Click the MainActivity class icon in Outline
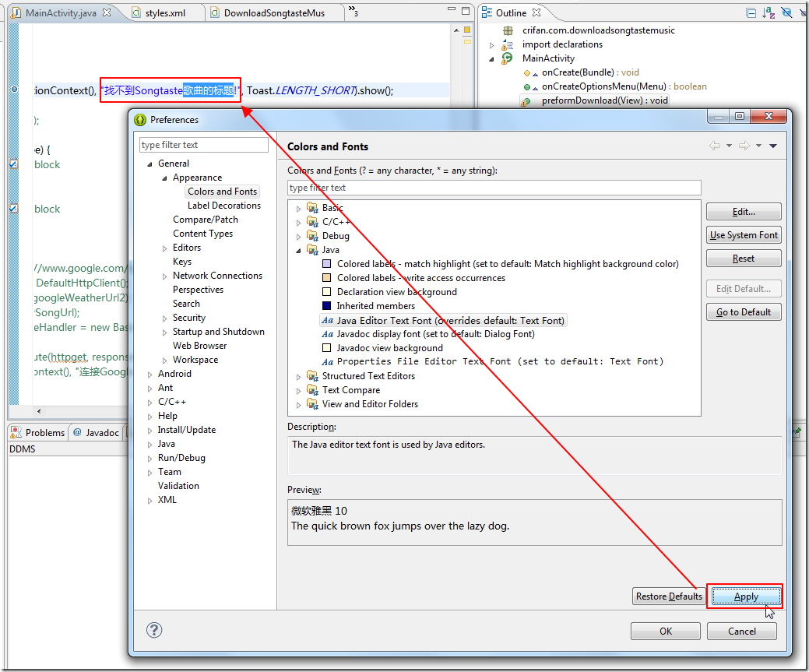This screenshot has width=809, height=672. 508,58
